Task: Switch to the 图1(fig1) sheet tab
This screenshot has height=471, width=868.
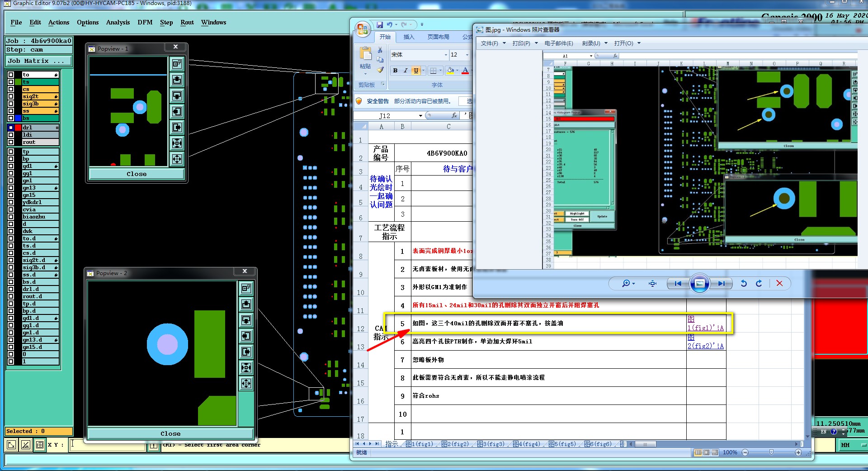Action: [420, 444]
